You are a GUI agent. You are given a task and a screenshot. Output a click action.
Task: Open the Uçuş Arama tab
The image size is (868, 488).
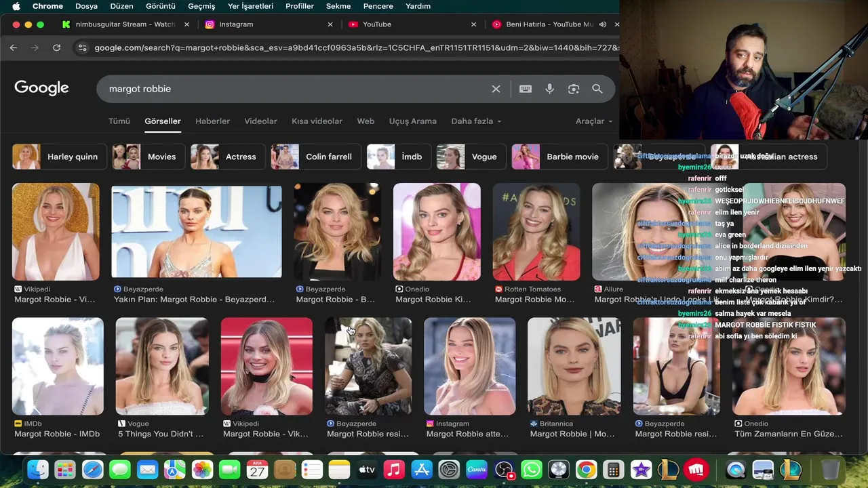tap(412, 121)
